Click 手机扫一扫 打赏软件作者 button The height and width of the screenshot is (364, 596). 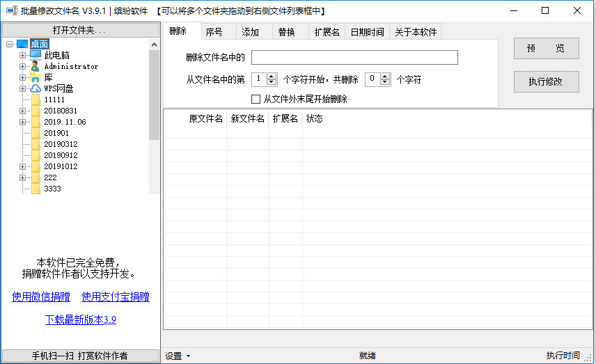pyautogui.click(x=81, y=356)
